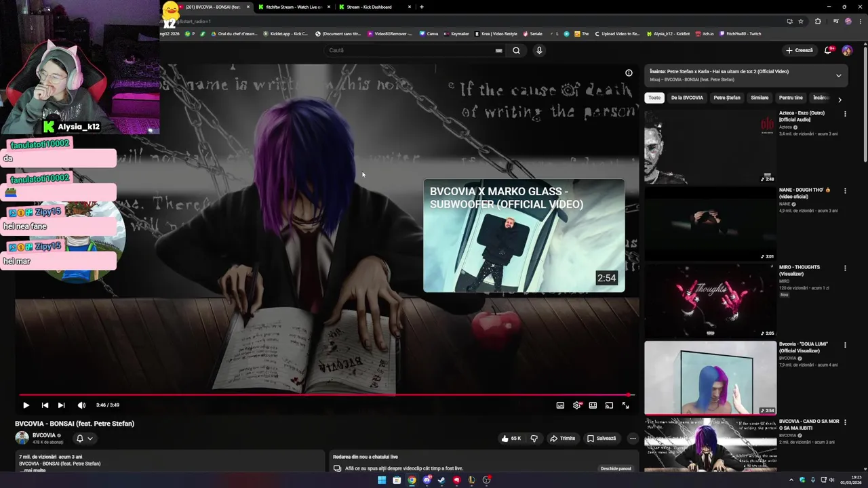Click the Creează button

coord(799,50)
